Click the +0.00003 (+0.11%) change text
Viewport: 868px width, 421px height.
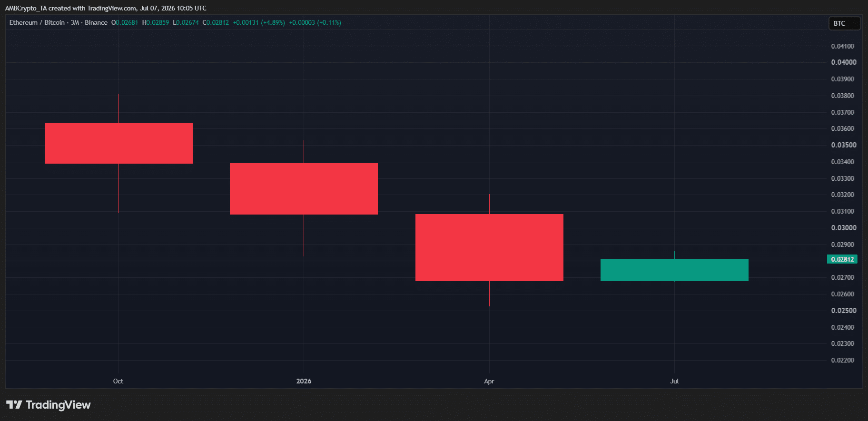[315, 22]
